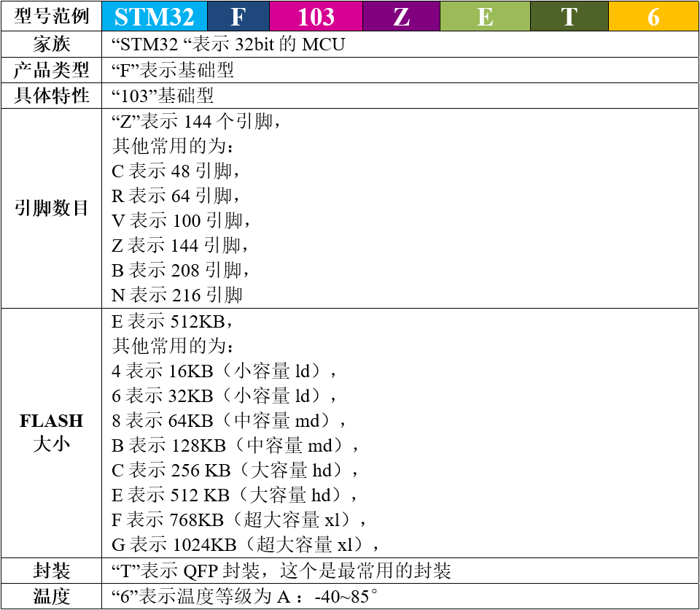Viewport: 700px width, 610px height.
Task: Click the 温度 row label
Action: pos(51,596)
